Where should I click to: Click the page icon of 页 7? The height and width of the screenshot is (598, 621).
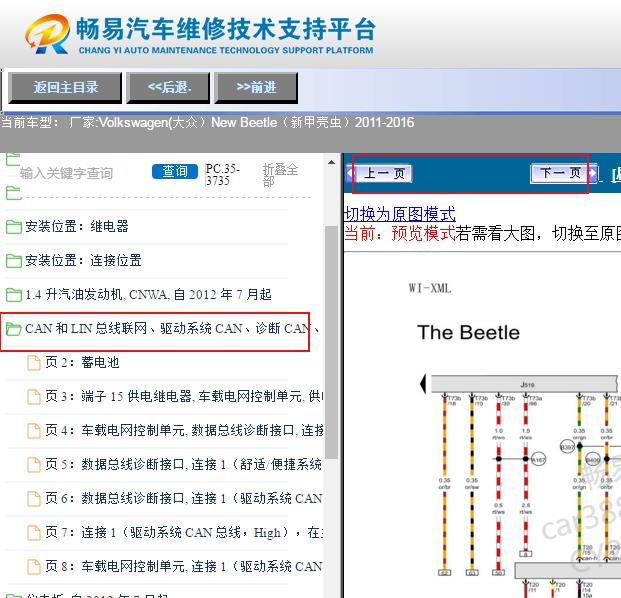pos(34,533)
